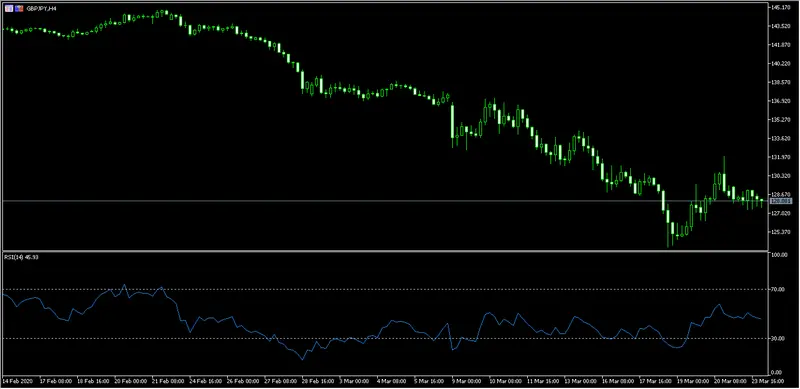
Task: Select the RSI 30.00 dashed level line
Action: [x=384, y=338]
